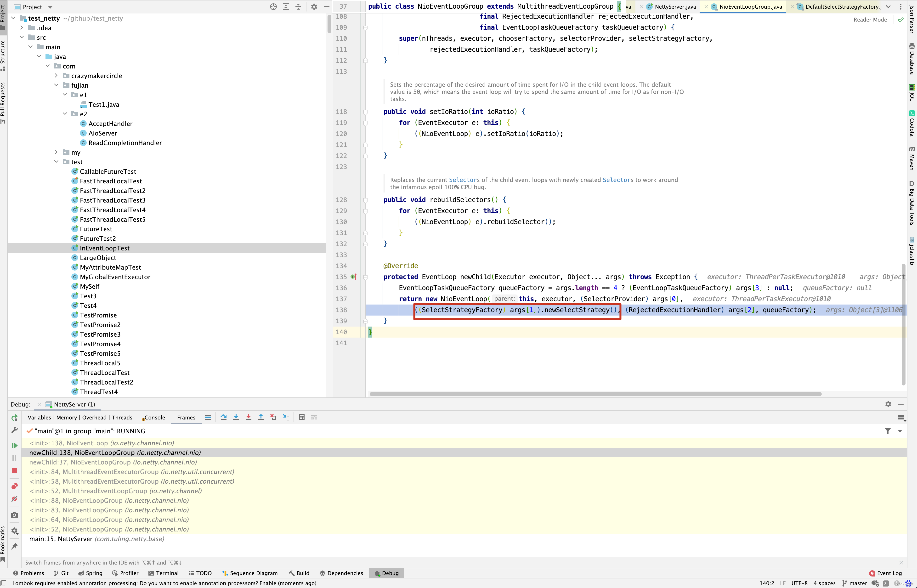
Task: Toggle Mute Breakpoints in the debug sidebar
Action: [15, 499]
